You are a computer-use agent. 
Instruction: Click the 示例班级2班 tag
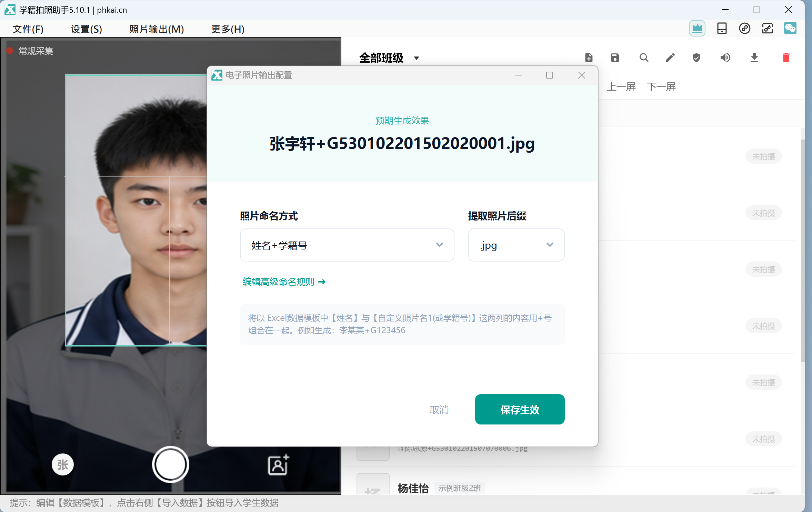(459, 488)
